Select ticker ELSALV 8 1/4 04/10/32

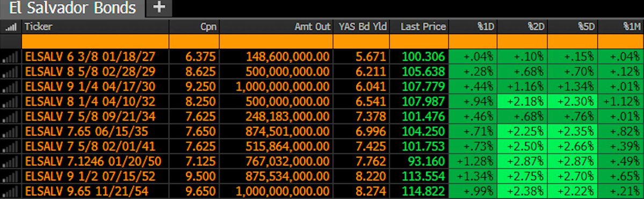pyautogui.click(x=90, y=102)
